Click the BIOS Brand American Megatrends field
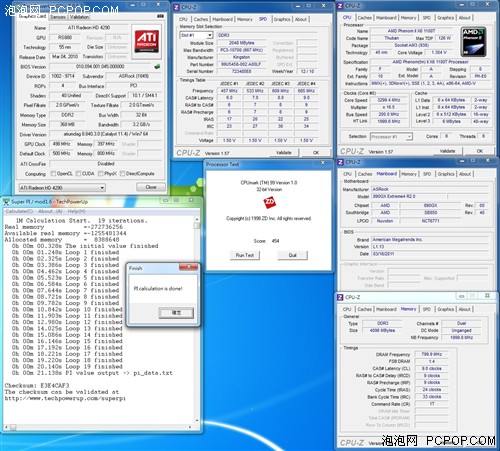 430,240
